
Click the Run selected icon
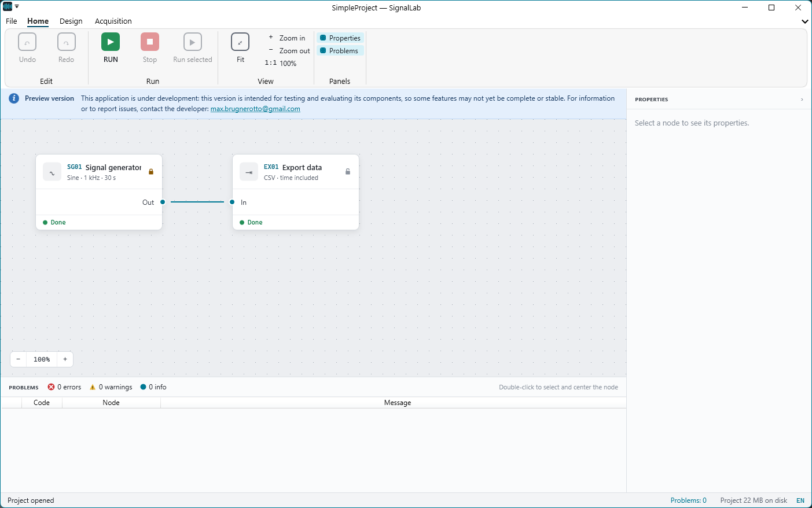(193, 42)
